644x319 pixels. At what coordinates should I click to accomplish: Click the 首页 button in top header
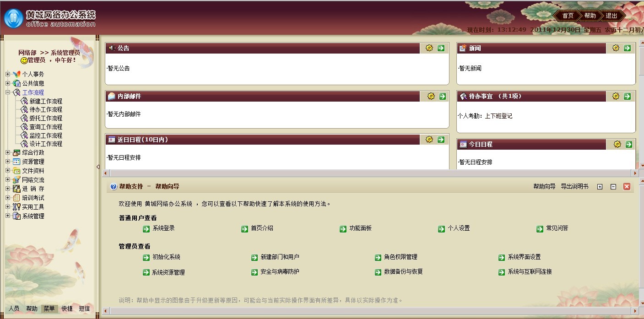pos(568,16)
